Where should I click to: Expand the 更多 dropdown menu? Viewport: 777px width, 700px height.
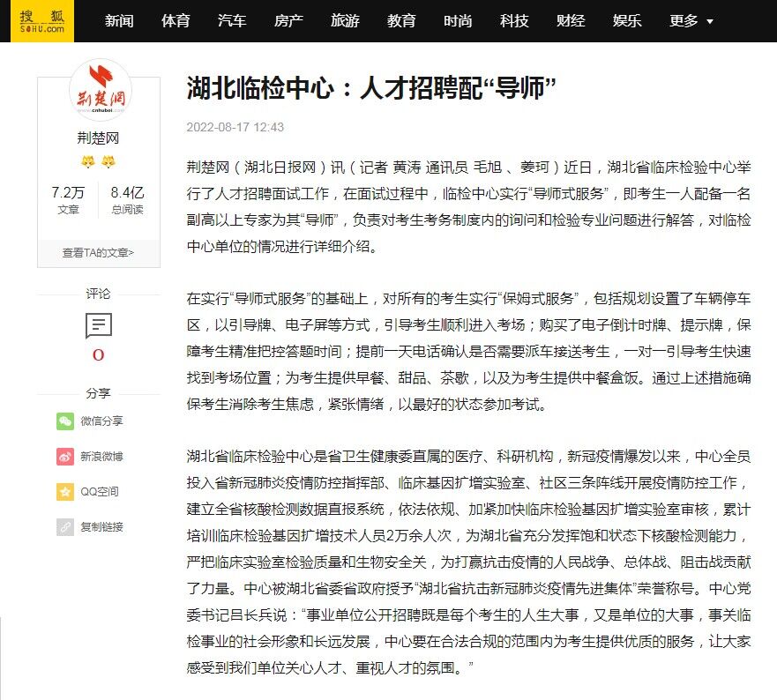pyautogui.click(x=691, y=21)
